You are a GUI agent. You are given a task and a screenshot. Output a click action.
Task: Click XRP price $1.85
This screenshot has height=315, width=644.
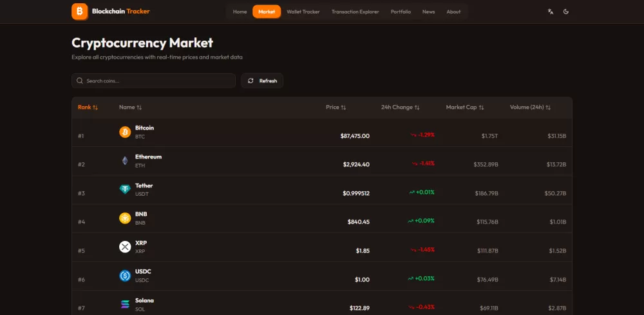tap(363, 251)
